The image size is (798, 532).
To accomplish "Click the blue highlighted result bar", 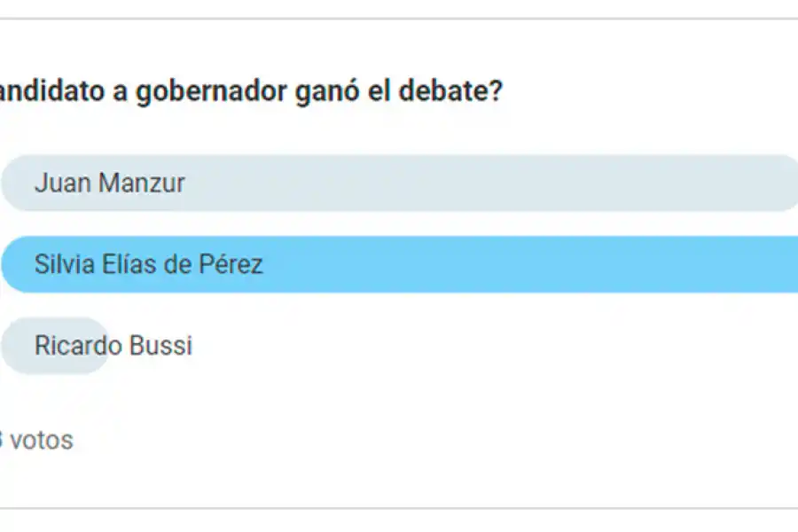I will click(532, 264).
